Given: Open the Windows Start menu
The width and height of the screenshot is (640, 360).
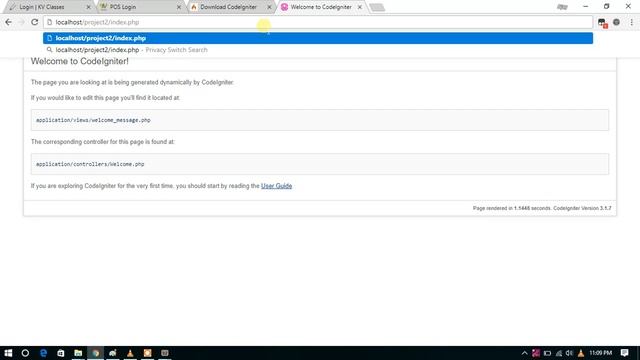Looking at the screenshot, I should pos(8,353).
